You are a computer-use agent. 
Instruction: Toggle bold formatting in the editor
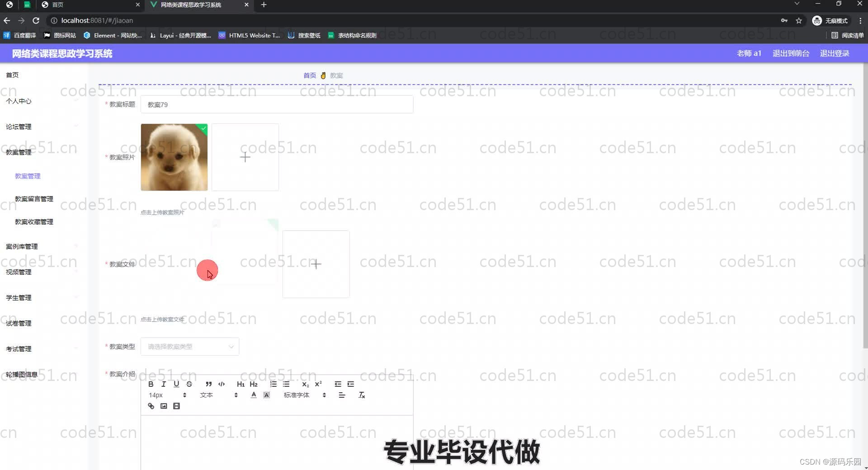(151, 384)
